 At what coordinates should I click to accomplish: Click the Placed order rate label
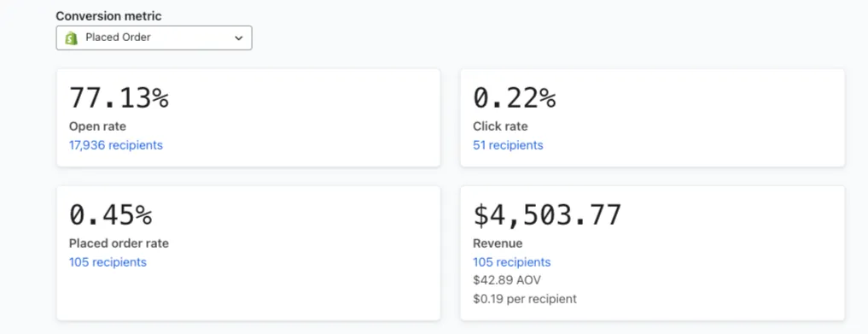coord(119,243)
